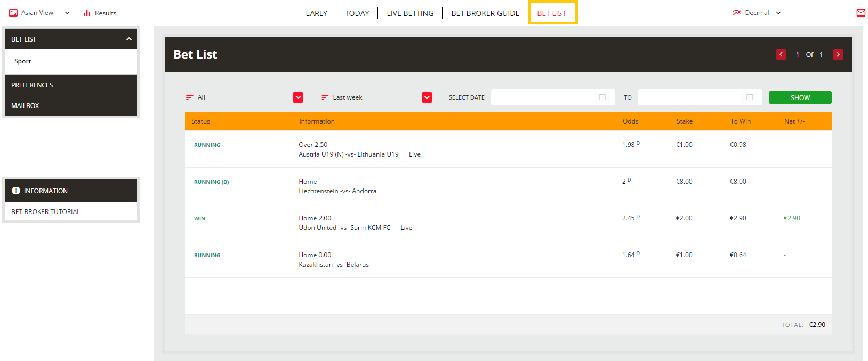Switch to the Live Betting tab

(x=410, y=13)
